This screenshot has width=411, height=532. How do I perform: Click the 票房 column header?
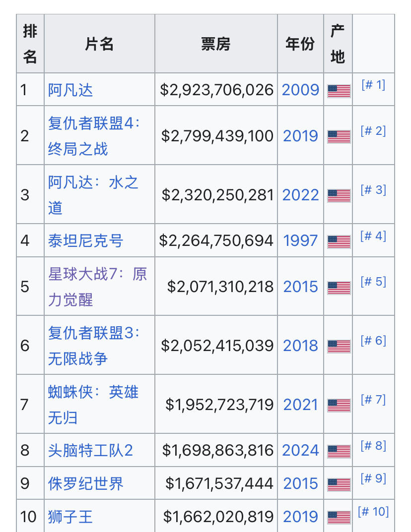[x=216, y=44]
